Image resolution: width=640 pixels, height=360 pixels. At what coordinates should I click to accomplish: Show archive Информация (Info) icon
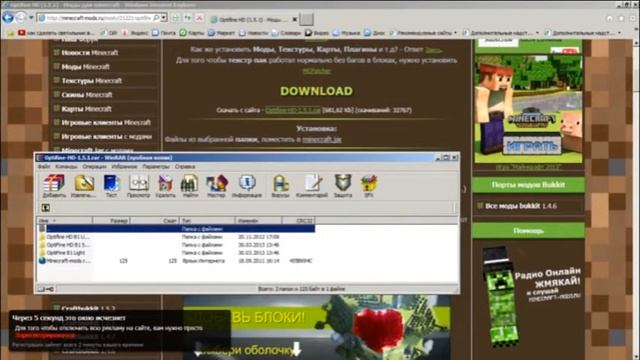247,186
